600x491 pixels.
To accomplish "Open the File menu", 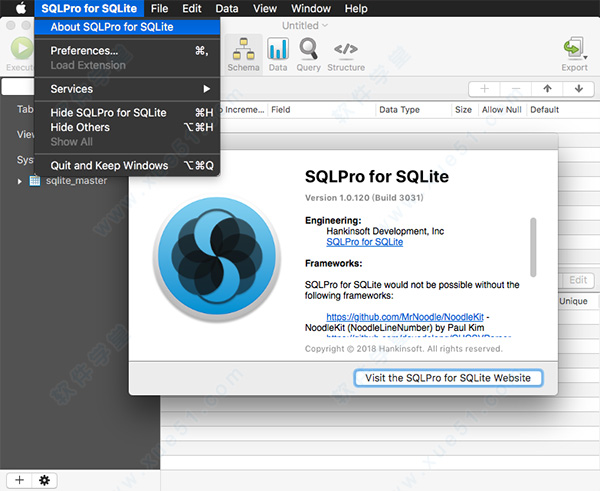I will point(159,8).
